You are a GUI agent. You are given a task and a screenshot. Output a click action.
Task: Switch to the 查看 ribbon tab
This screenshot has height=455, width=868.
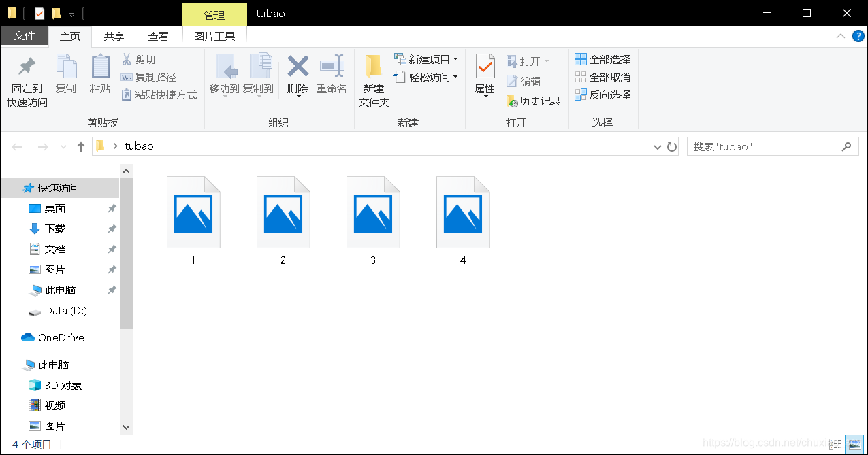point(158,35)
